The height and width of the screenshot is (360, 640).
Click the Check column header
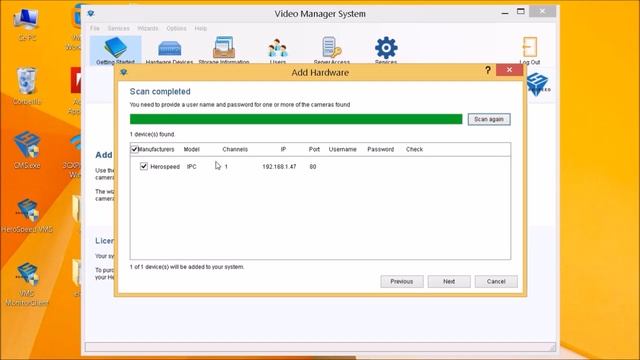[414, 149]
